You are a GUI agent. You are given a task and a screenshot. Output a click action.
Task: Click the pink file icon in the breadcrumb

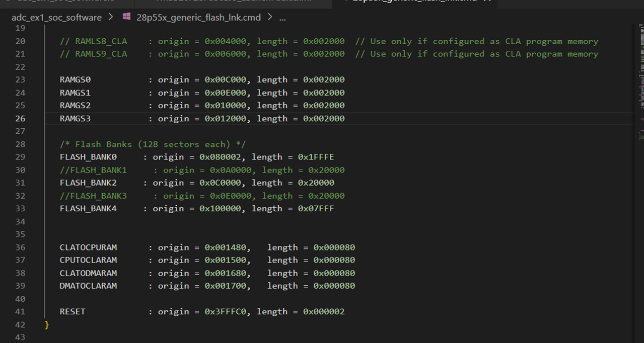(x=126, y=17)
